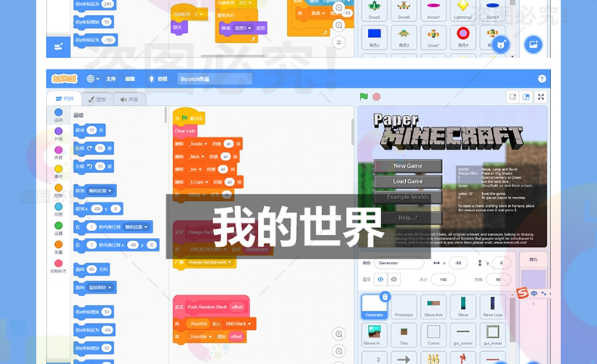Image resolution: width=597 pixels, height=364 pixels.
Task: Switch to the 造型 costumes tab
Action: click(97, 99)
